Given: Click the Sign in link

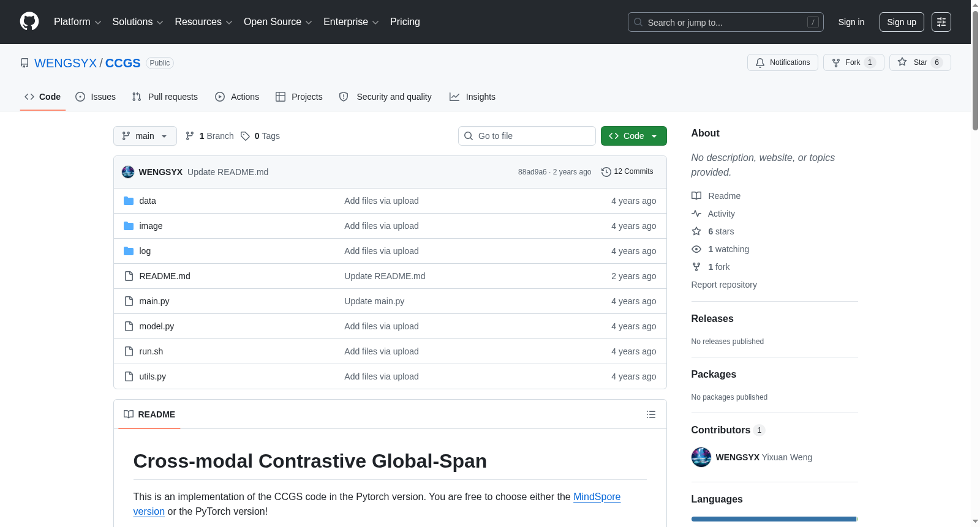Looking at the screenshot, I should click(851, 22).
